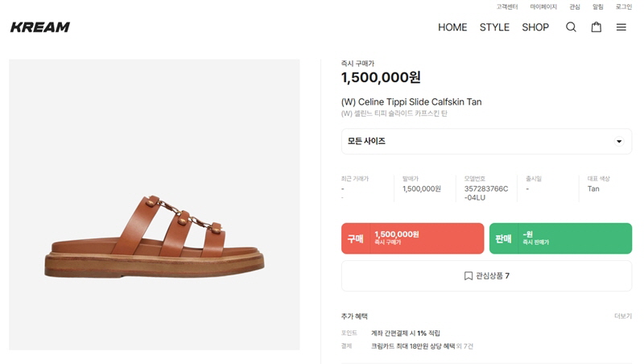Open the 고객센터 customer center link
The height and width of the screenshot is (364, 644).
507,6
